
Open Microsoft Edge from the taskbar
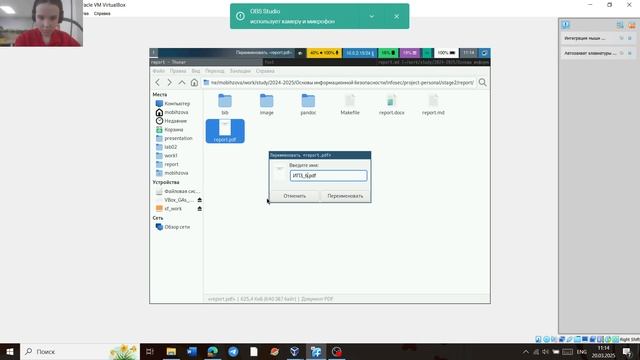coord(213,351)
